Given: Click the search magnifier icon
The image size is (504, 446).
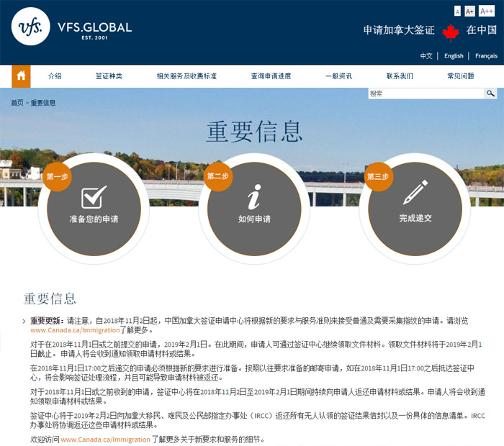Looking at the screenshot, I should point(490,94).
